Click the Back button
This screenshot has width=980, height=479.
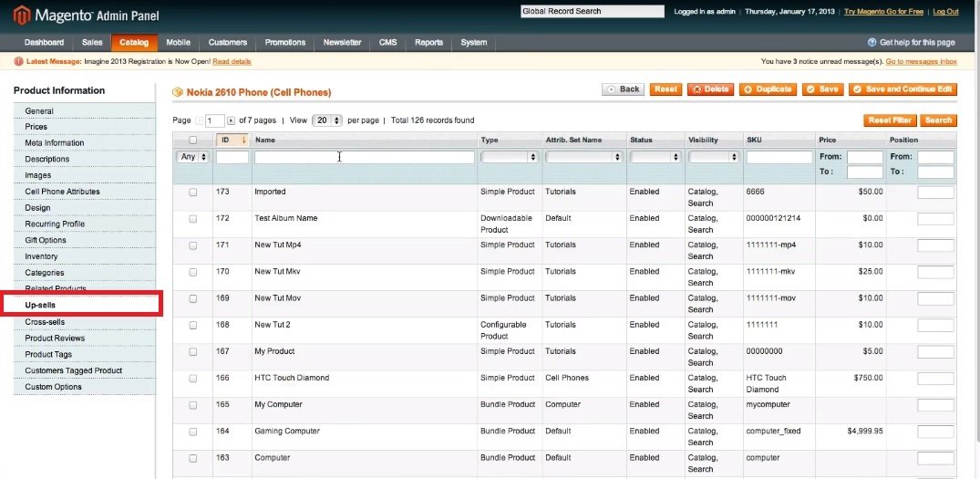pos(624,89)
